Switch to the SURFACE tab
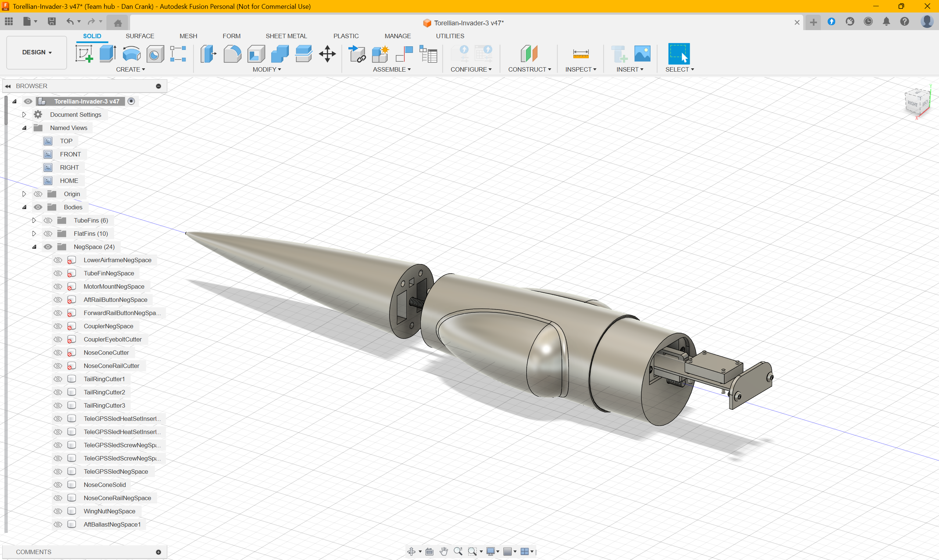Viewport: 939px width, 560px height. click(140, 36)
